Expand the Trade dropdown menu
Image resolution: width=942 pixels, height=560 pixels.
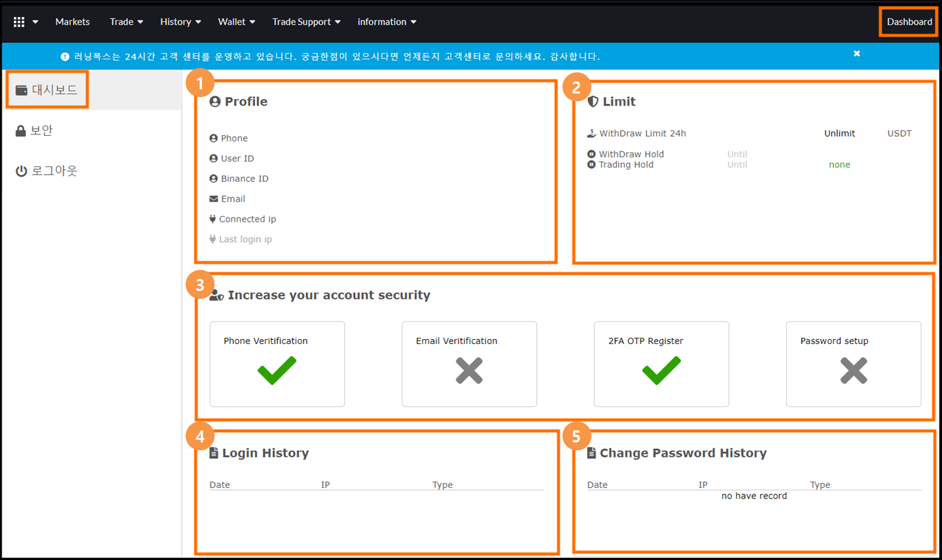(x=126, y=22)
